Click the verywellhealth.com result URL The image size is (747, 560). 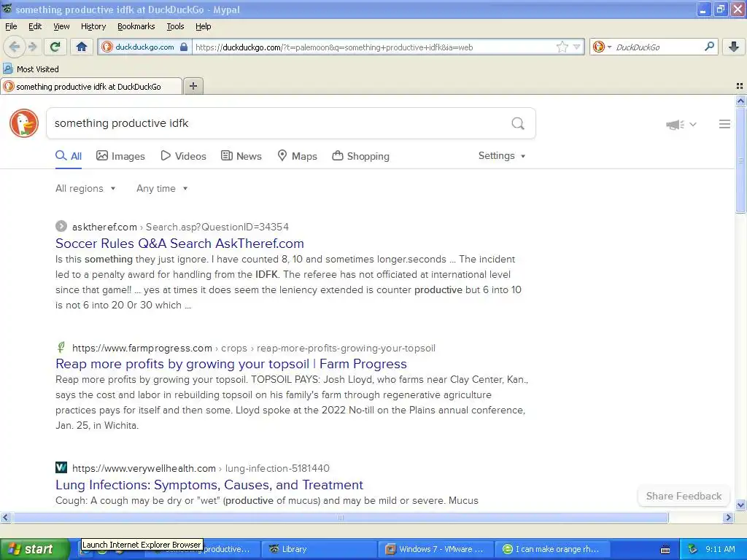(x=201, y=469)
